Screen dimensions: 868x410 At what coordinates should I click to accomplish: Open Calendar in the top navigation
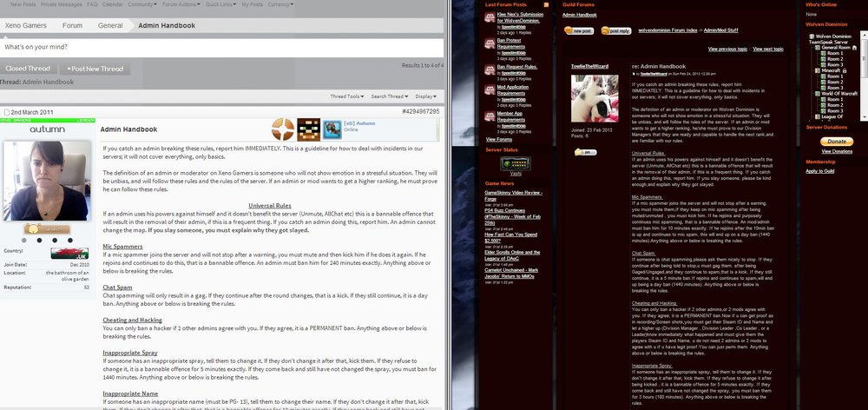pos(112,4)
